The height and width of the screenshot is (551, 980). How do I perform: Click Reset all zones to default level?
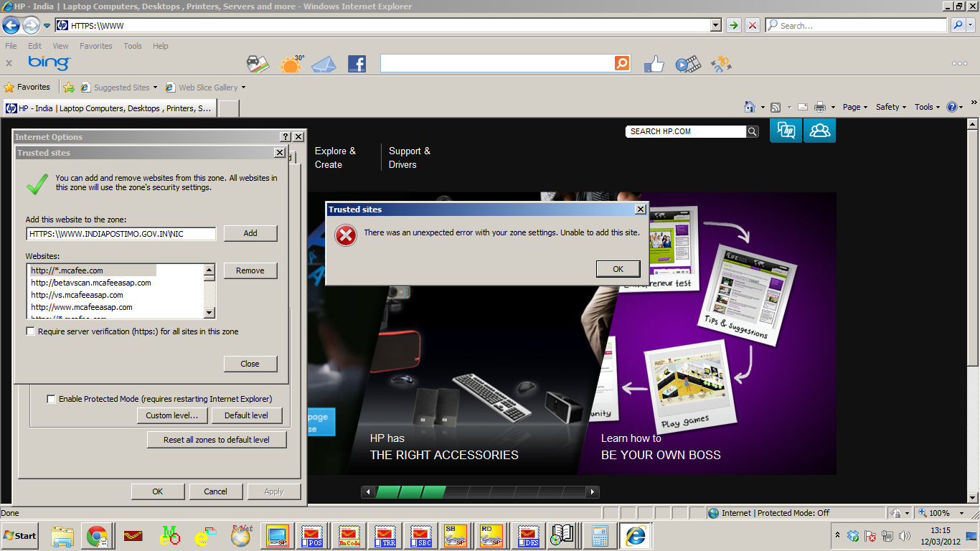(217, 440)
